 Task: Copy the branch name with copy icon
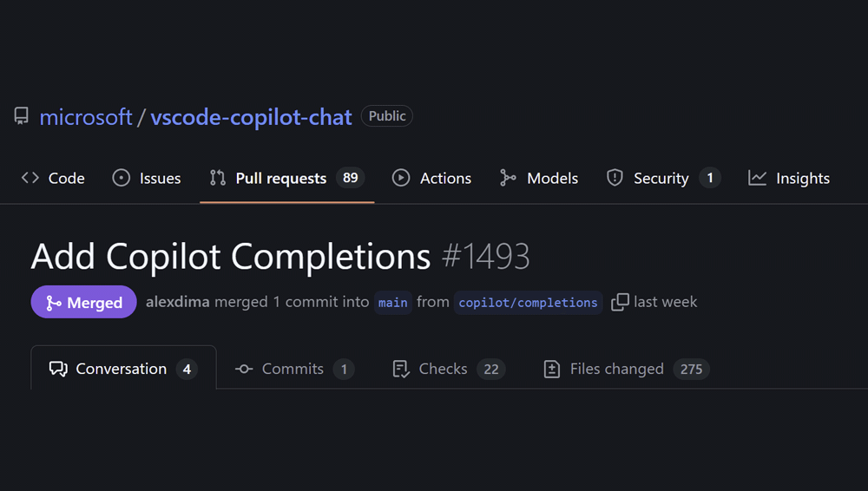(x=620, y=302)
